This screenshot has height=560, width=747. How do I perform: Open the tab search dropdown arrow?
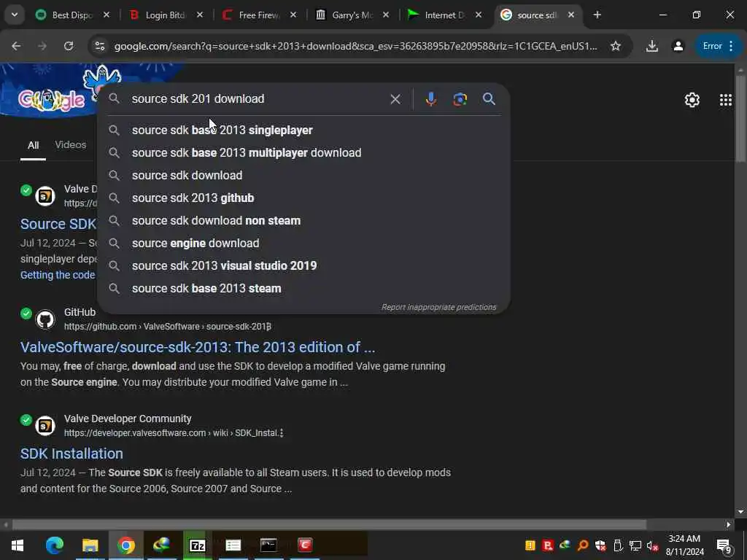(15, 15)
